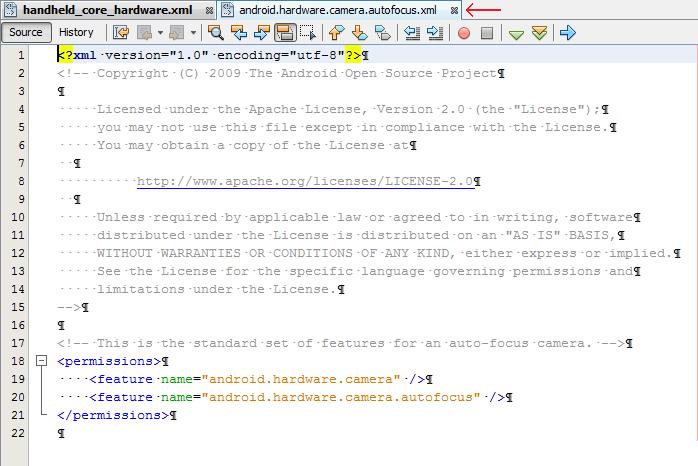Click the Find Selection magnifier icon
698x466 pixels.
coord(215,33)
